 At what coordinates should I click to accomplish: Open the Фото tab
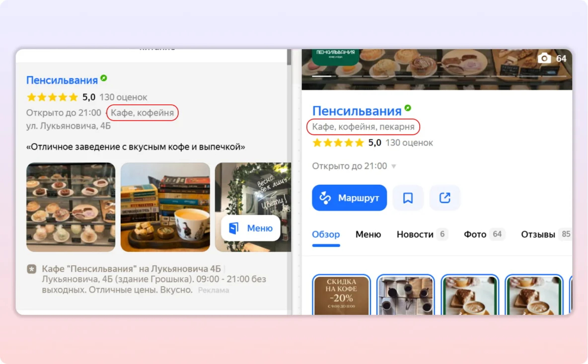pos(475,234)
